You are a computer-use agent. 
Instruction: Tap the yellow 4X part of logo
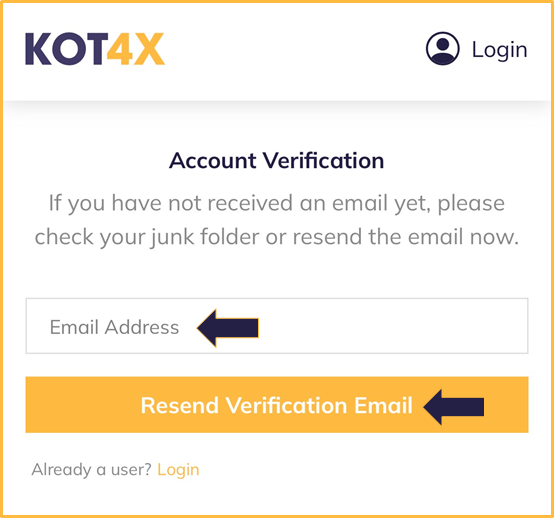(136, 49)
